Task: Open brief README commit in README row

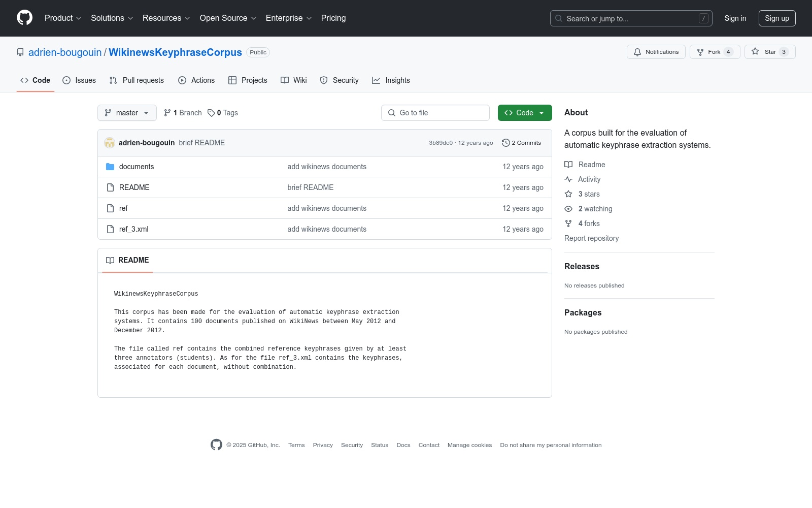Action: tap(311, 187)
